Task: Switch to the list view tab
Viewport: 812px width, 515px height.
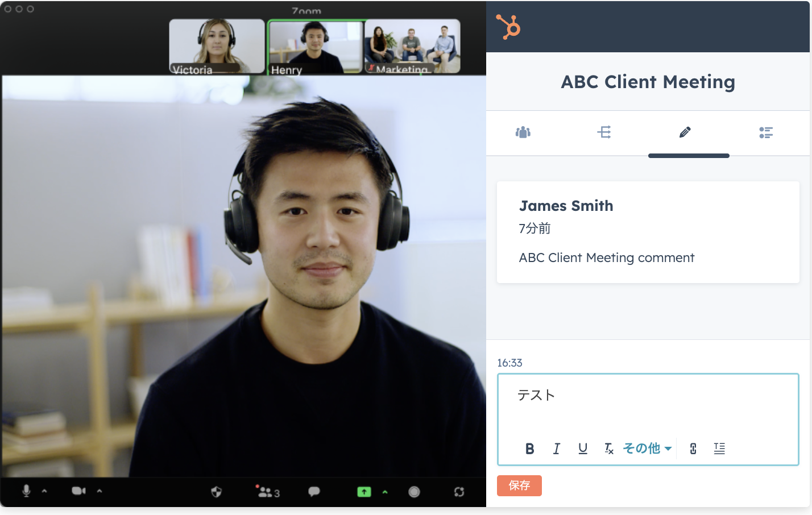Action: 766,132
